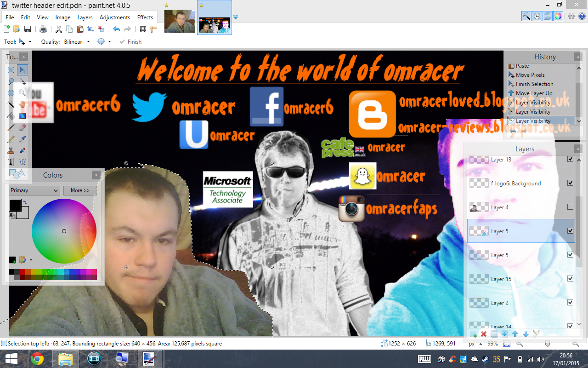
Task: Click the Open file icon in toolbar
Action: click(x=17, y=29)
